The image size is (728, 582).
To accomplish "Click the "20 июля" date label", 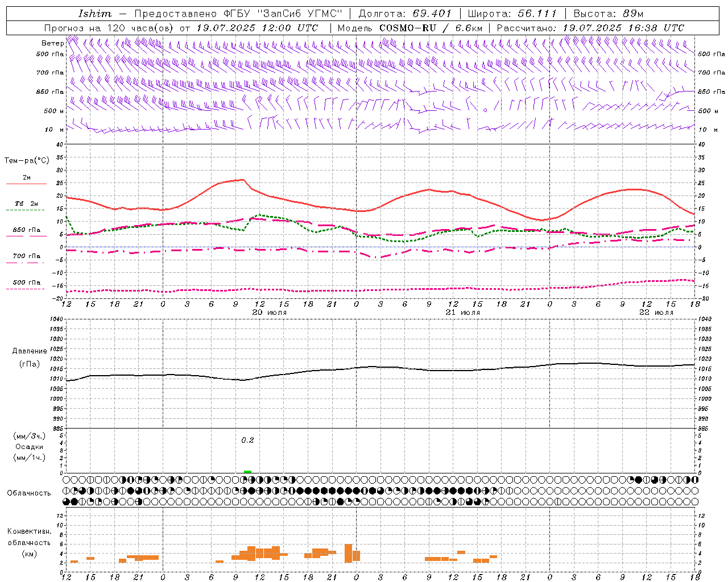I will [x=270, y=313].
